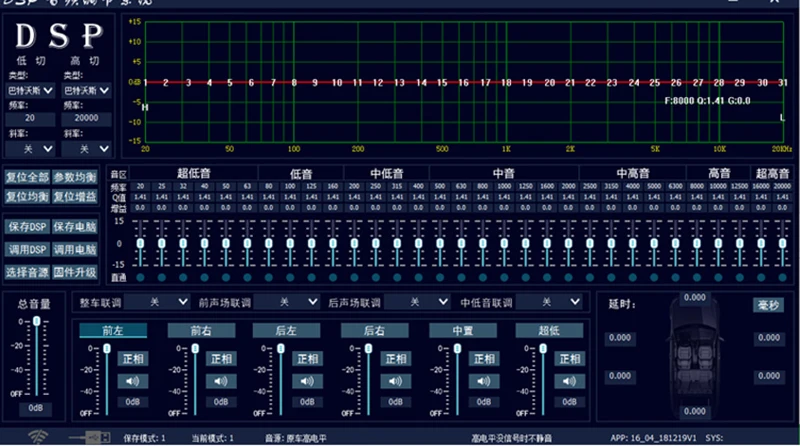Expand the 中低音联调 dropdown

[549, 302]
